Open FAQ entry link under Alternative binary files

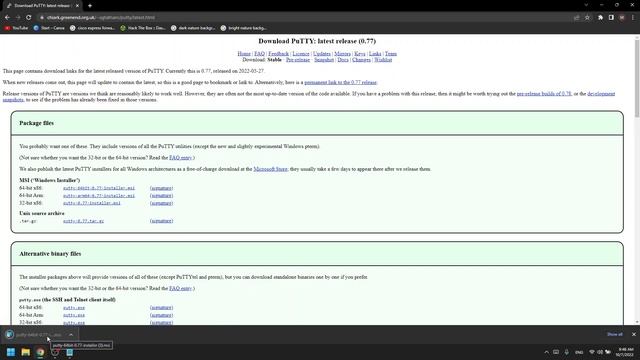(180, 288)
